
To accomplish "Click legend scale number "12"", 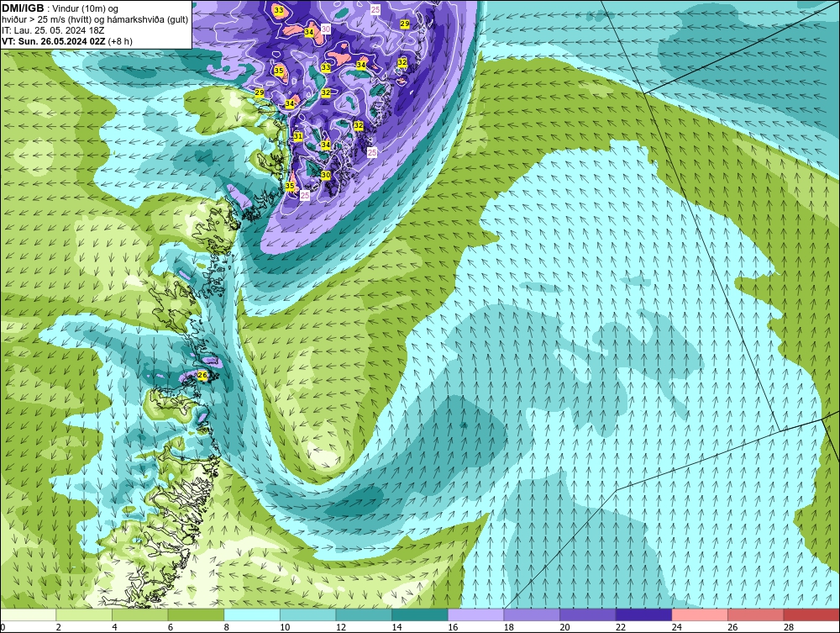I will click(341, 627).
